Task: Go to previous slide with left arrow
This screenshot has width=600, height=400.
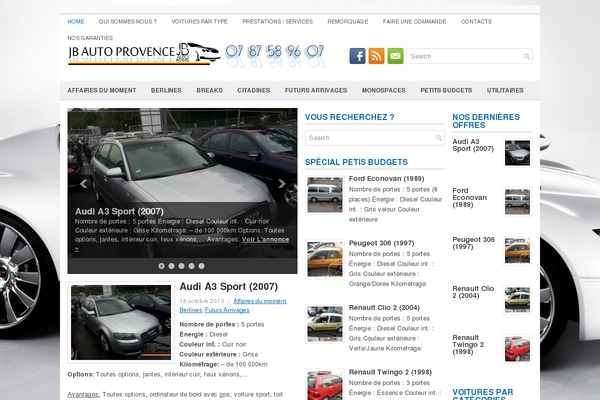Action: (x=83, y=184)
